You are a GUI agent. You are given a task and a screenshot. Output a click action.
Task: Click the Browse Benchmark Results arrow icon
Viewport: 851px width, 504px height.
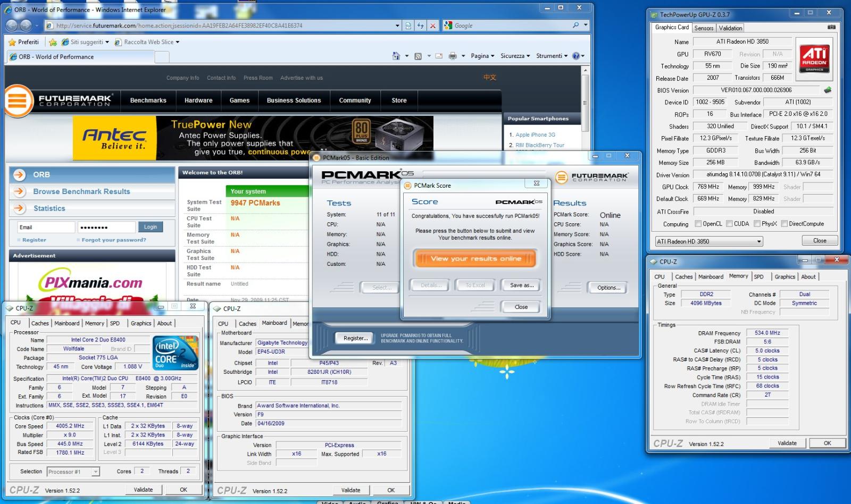click(20, 191)
